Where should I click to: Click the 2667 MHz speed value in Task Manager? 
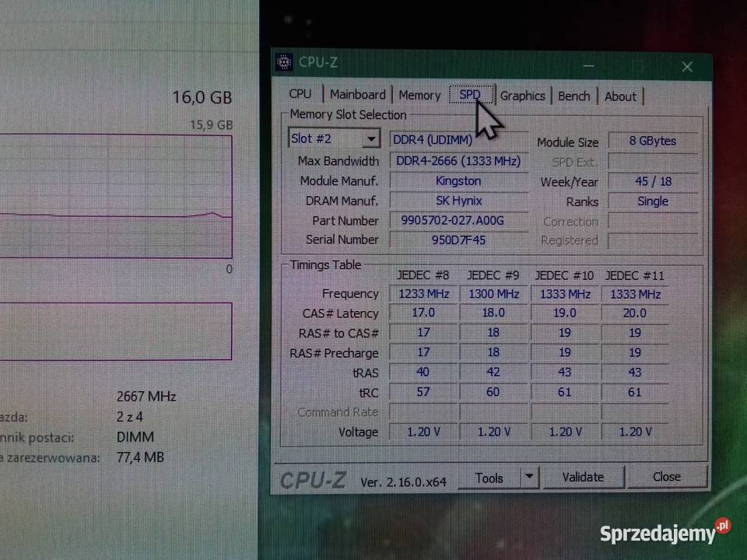click(x=146, y=396)
